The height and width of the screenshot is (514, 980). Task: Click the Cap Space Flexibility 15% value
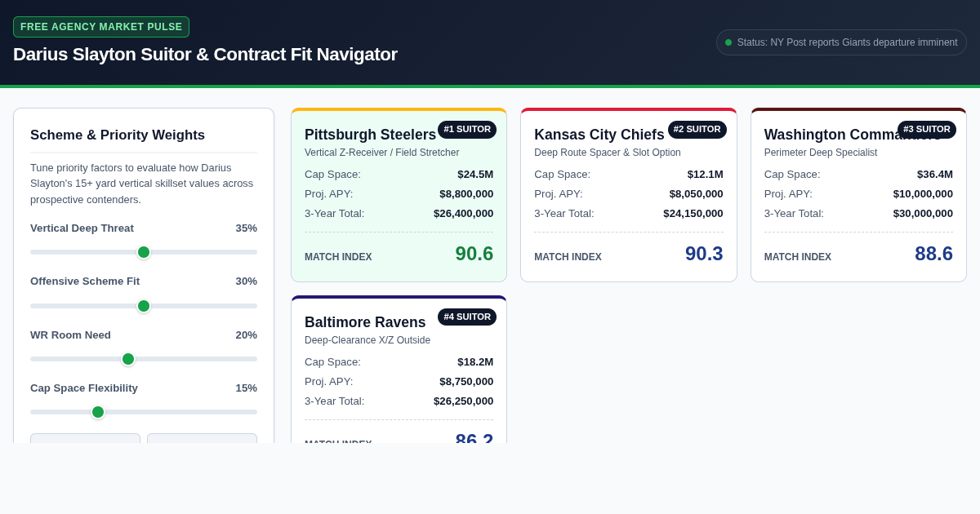247,388
